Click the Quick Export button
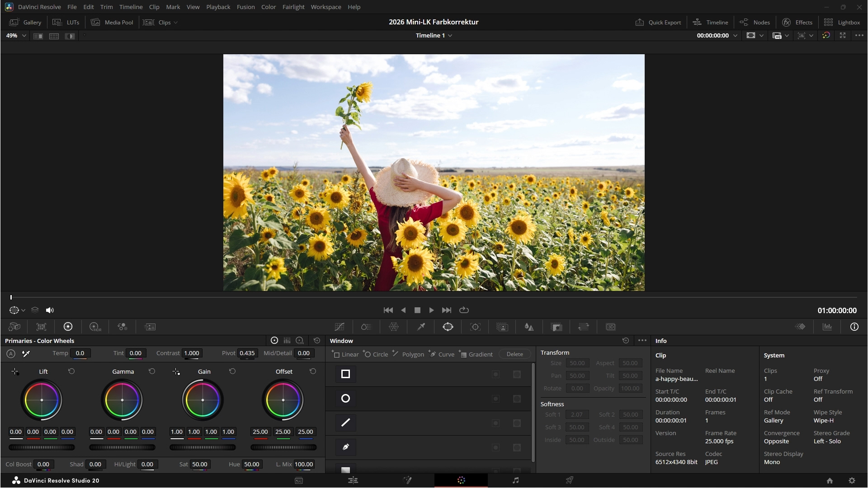Viewport: 868px width, 488px height. tap(658, 22)
